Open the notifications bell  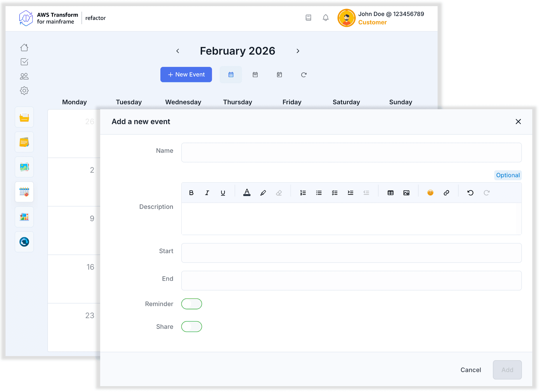326,18
